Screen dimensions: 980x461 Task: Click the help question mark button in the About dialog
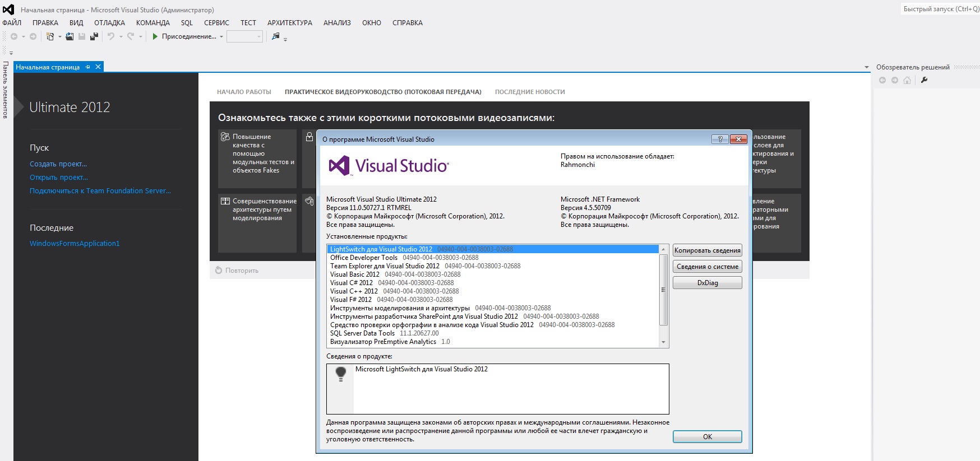point(720,139)
